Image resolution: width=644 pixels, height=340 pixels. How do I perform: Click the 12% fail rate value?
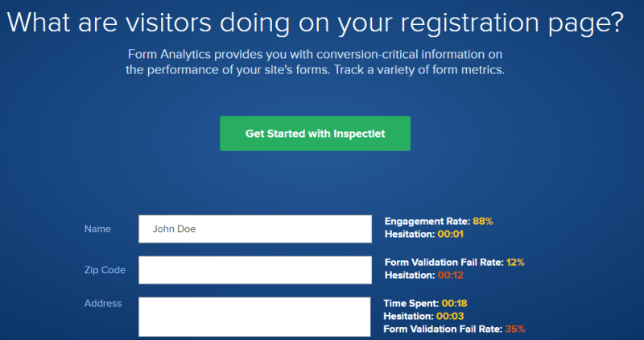pyautogui.click(x=515, y=262)
